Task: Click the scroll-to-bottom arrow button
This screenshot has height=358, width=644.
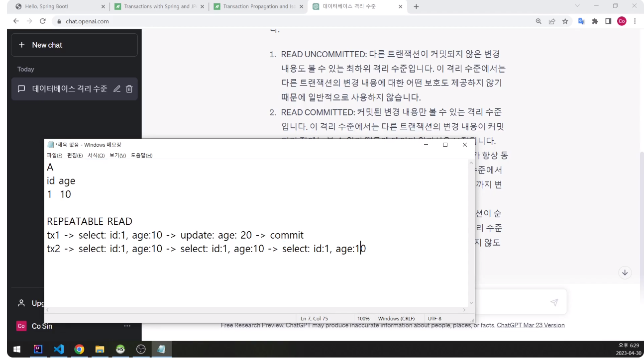Action: coord(625,272)
